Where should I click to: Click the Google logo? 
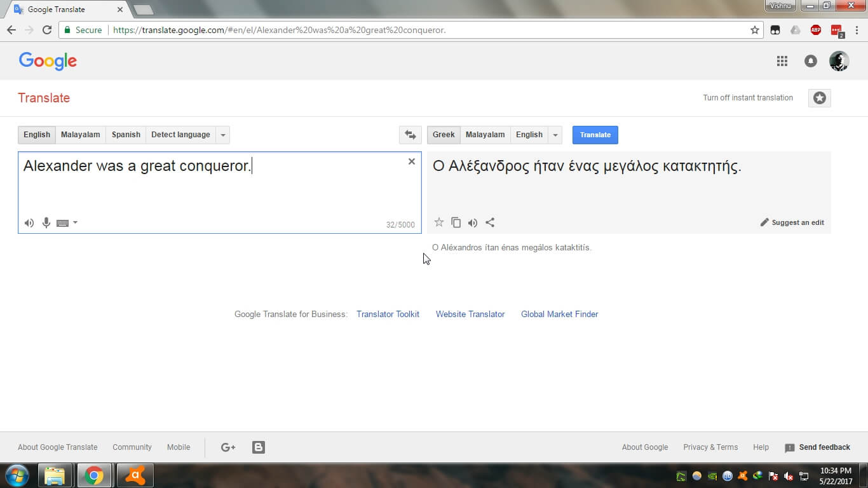point(48,61)
